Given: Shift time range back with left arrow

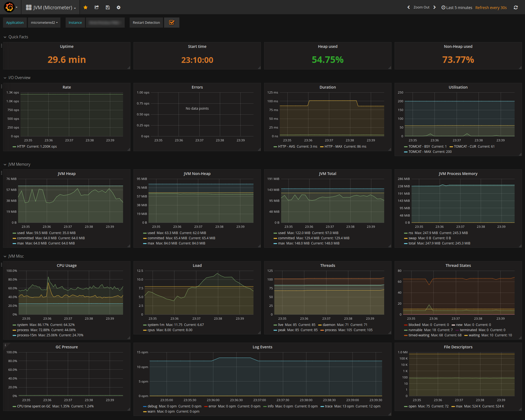Looking at the screenshot, I should click(409, 7).
